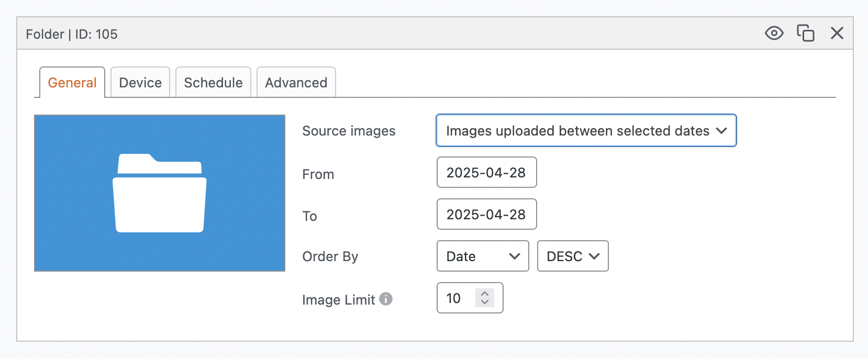Expand the Order By Date dropdown
The width and height of the screenshot is (868, 359).
(483, 256)
